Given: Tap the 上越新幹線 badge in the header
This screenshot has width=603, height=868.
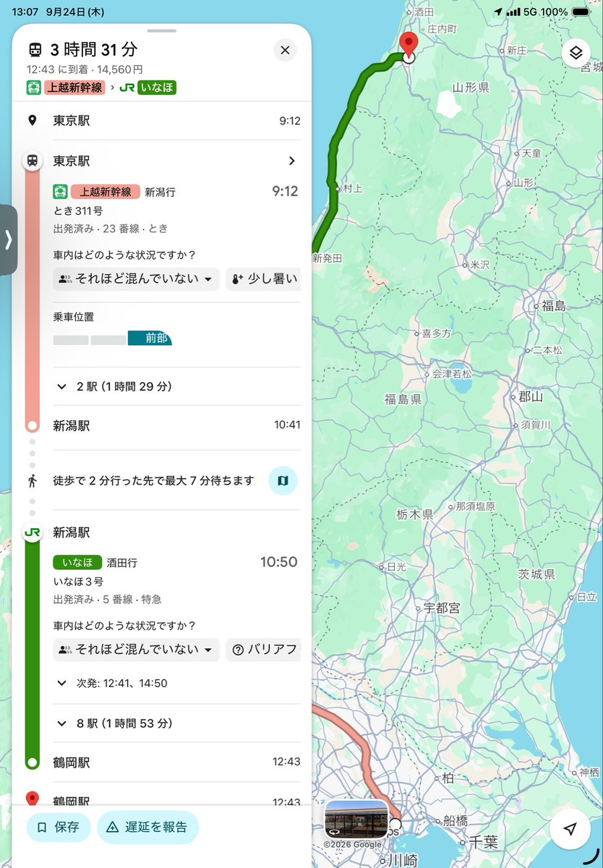Looking at the screenshot, I should (x=74, y=88).
